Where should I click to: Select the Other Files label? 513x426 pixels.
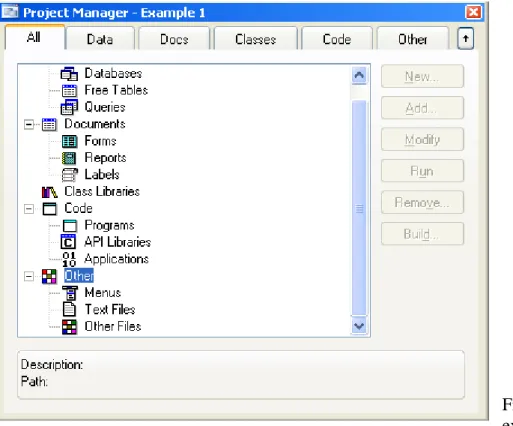click(x=113, y=326)
